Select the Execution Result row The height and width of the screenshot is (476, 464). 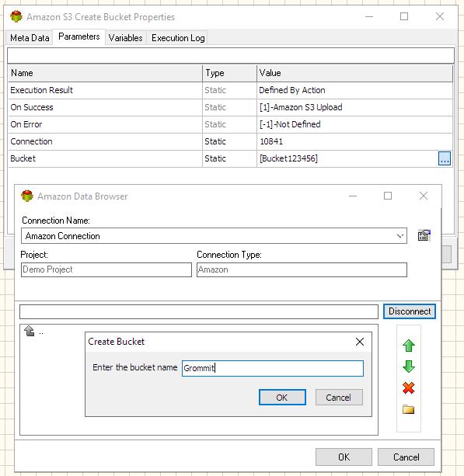[230, 90]
